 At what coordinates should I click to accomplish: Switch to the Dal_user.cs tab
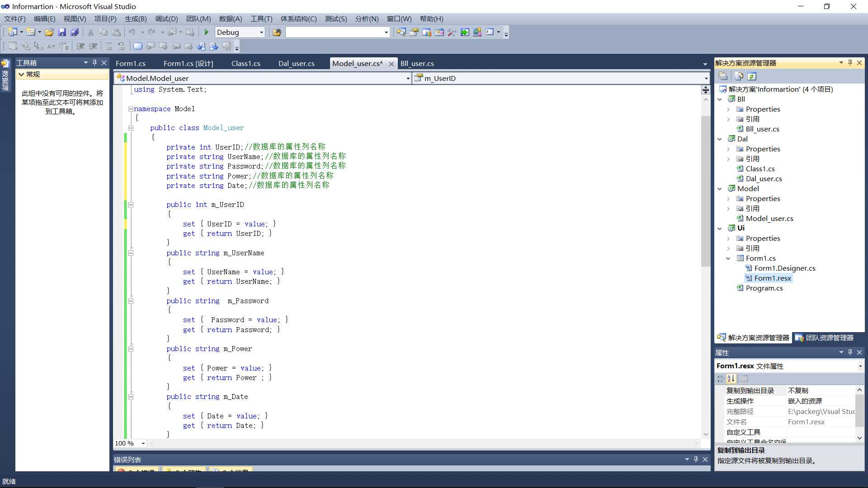point(297,64)
